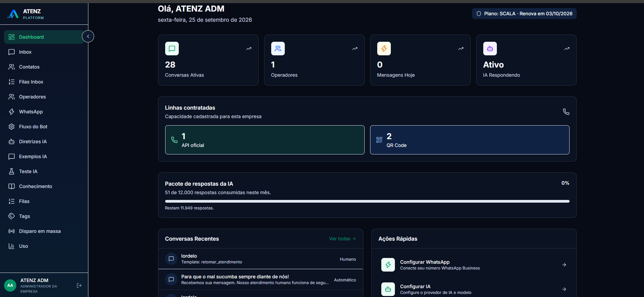Click the 'Automático' status label
The image size is (644, 297).
click(x=345, y=280)
